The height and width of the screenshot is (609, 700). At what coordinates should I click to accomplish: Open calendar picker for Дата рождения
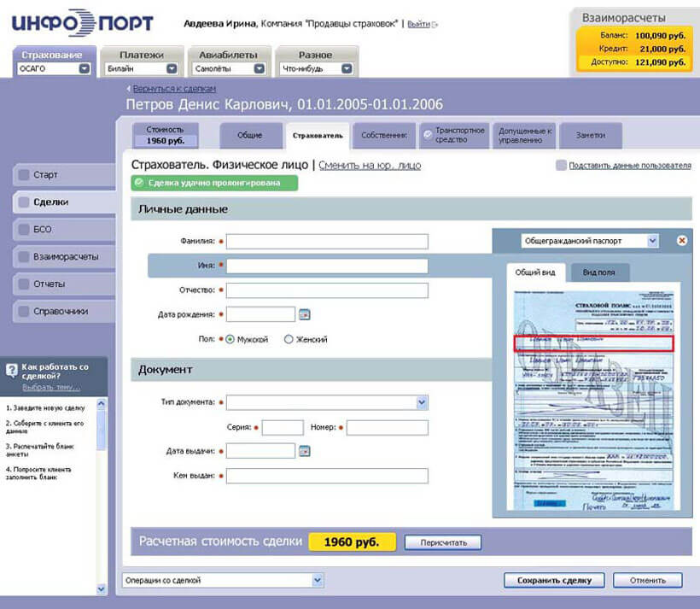(x=304, y=314)
